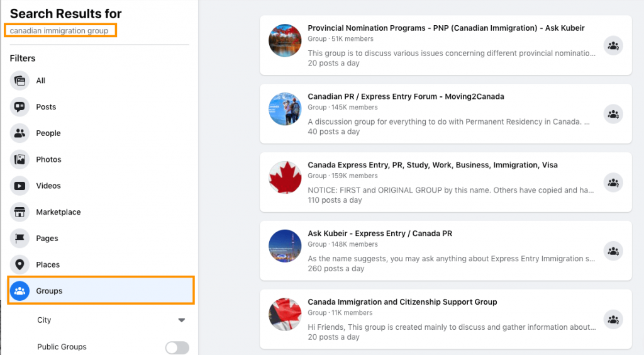This screenshot has height=355, width=644.
Task: Choose the Photos filter icon
Action: point(19,159)
